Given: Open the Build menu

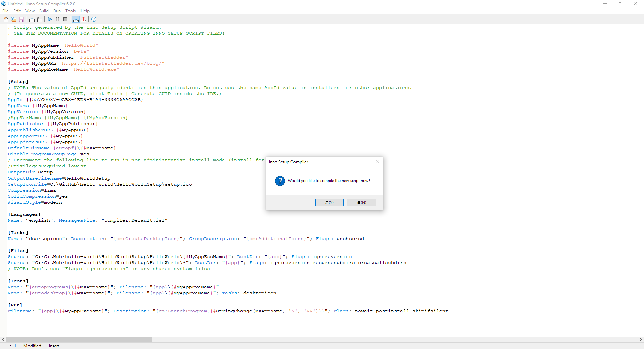Looking at the screenshot, I should [44, 11].
